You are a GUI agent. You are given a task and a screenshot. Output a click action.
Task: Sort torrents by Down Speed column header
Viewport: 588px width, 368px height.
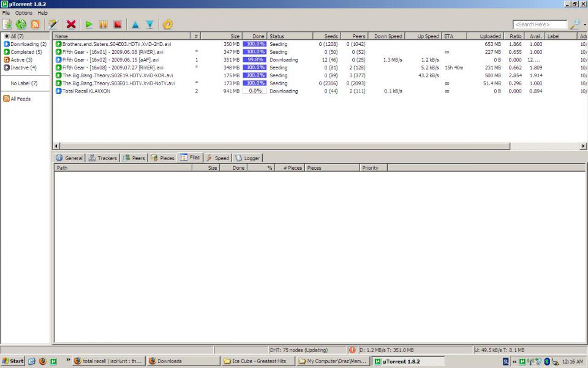coord(386,36)
